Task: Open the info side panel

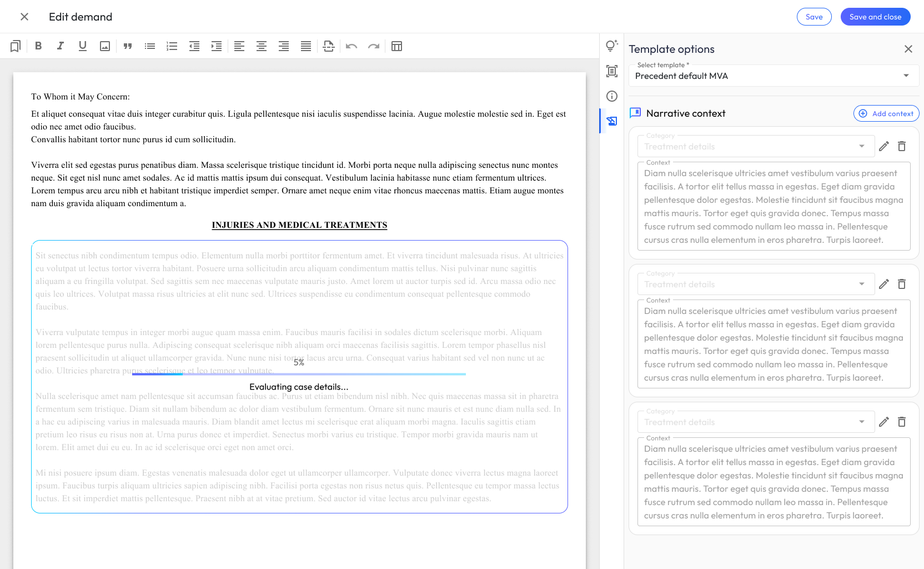Action: (x=612, y=96)
